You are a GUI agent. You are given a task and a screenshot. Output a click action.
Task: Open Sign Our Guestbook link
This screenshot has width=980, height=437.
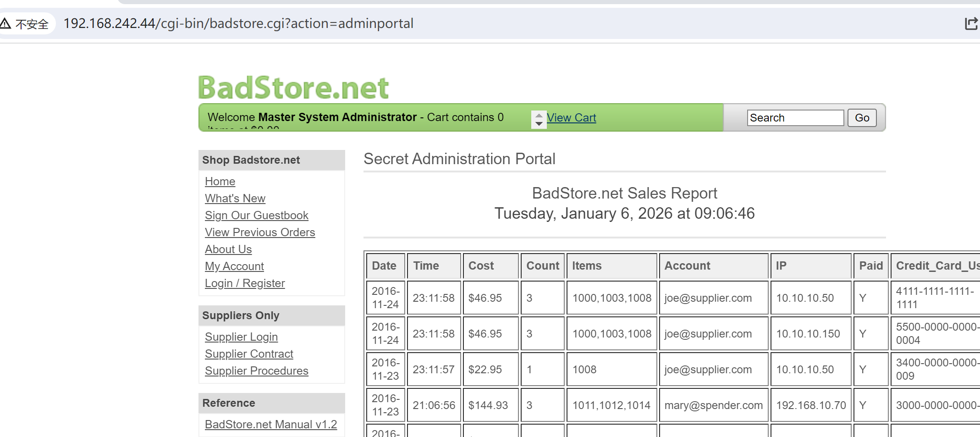[257, 216]
